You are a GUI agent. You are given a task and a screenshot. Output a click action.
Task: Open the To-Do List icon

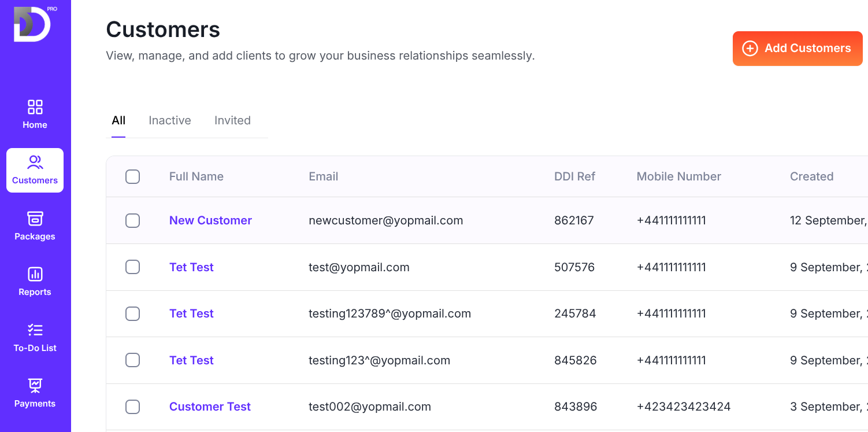tap(35, 330)
